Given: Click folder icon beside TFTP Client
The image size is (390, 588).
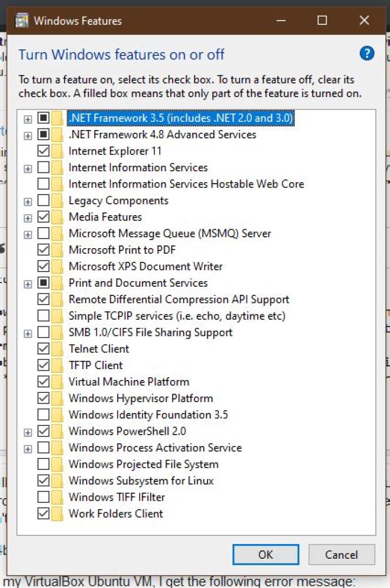Looking at the screenshot, I should [x=57, y=365].
